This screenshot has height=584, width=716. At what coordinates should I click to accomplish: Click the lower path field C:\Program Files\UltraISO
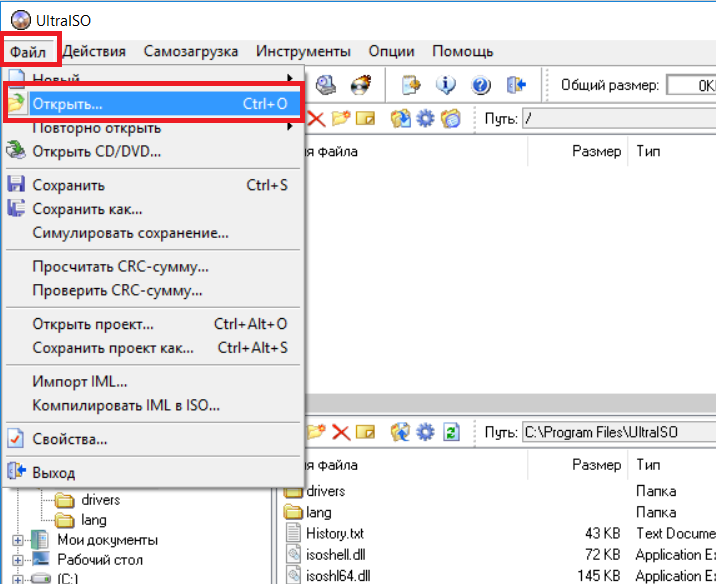tap(617, 433)
